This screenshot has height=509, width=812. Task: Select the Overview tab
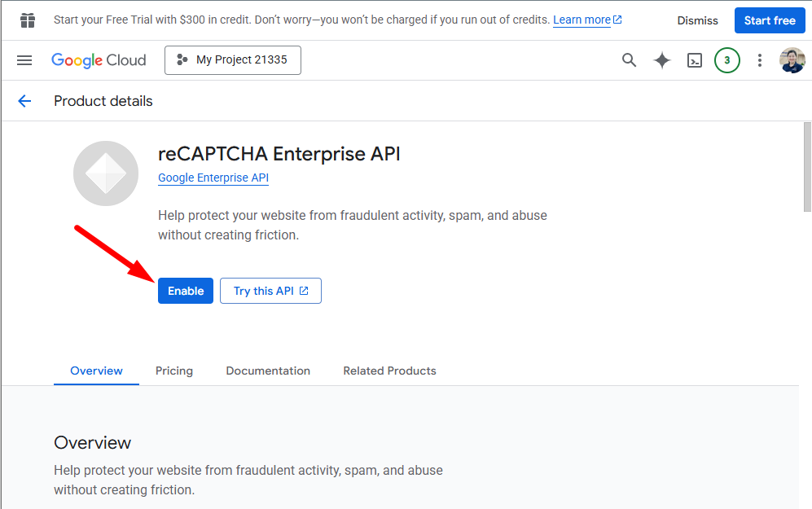pos(96,371)
